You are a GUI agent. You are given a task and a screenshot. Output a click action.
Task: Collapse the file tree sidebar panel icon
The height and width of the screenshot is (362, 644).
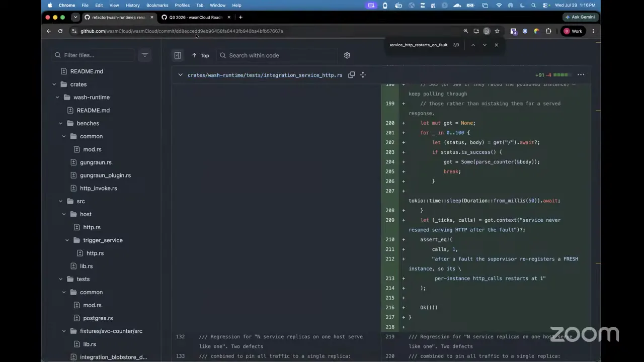[x=178, y=55]
